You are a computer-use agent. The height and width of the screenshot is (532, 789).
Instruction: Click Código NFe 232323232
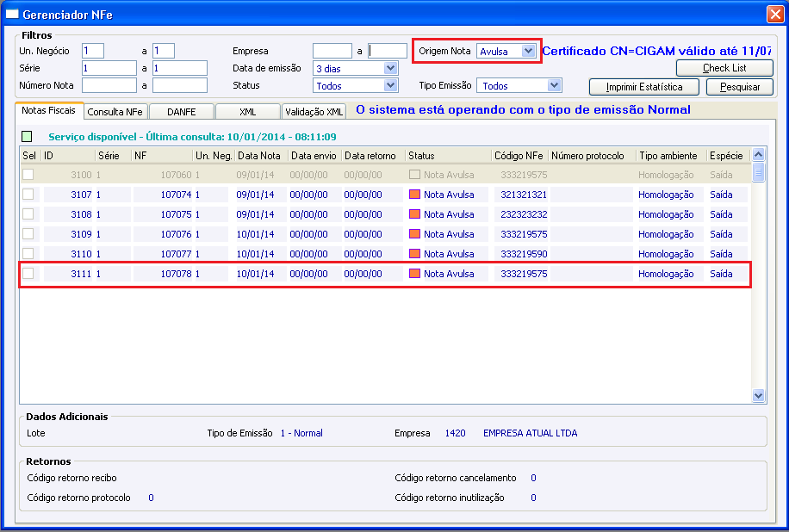524,214
